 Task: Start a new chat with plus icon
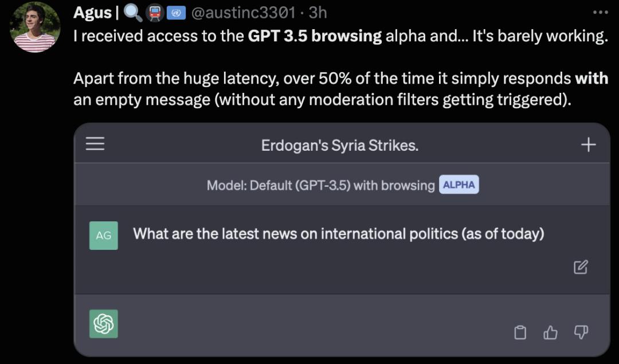[588, 144]
